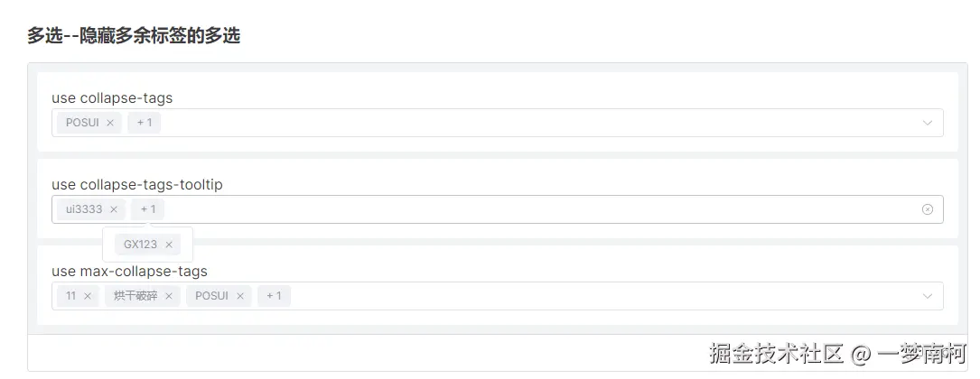Click +1 tag in max-collapse-tags select
The height and width of the screenshot is (379, 980).
[274, 296]
